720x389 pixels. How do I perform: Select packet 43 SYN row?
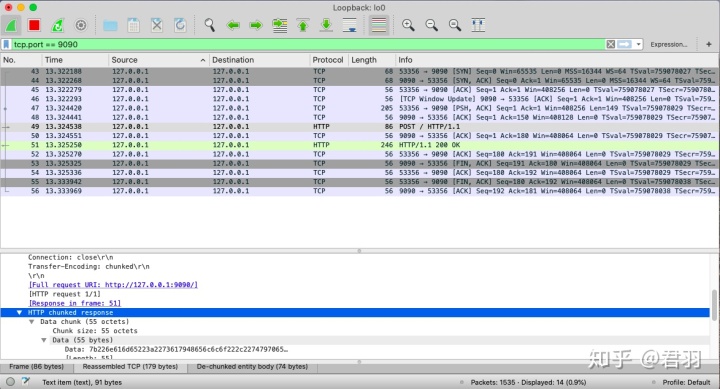(x=360, y=72)
